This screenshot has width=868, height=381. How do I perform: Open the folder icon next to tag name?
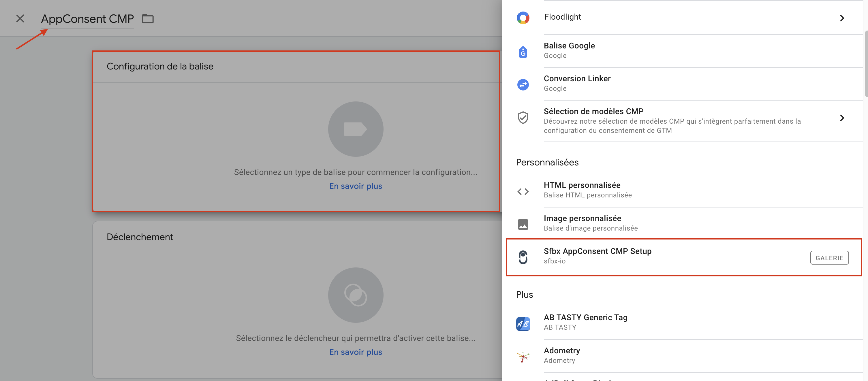pyautogui.click(x=148, y=19)
